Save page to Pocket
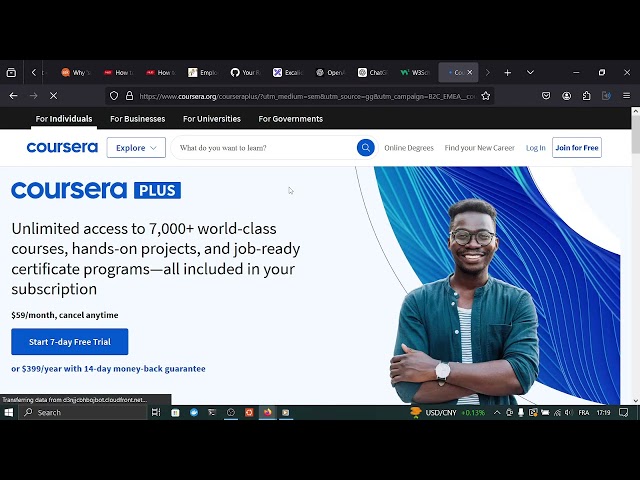Image resolution: width=640 pixels, height=480 pixels. [x=546, y=96]
